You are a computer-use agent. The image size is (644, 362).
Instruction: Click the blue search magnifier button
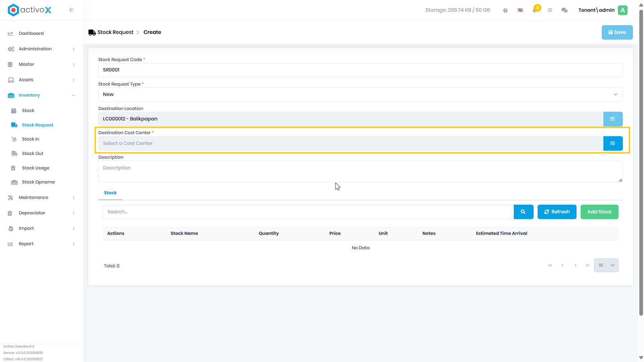pos(523,212)
